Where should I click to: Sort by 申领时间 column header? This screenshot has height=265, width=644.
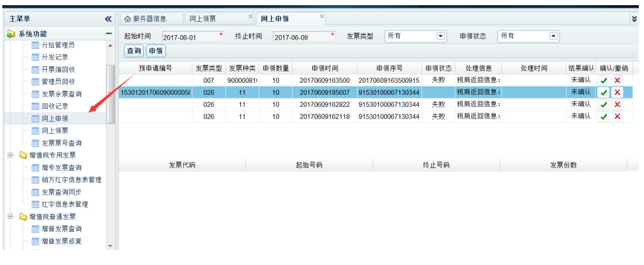(325, 68)
